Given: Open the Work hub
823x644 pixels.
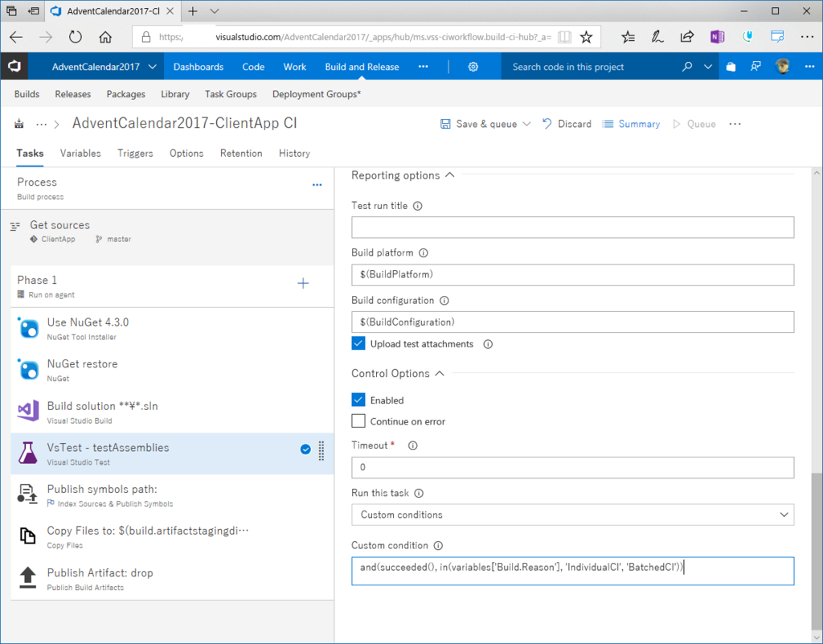Looking at the screenshot, I should 294,67.
